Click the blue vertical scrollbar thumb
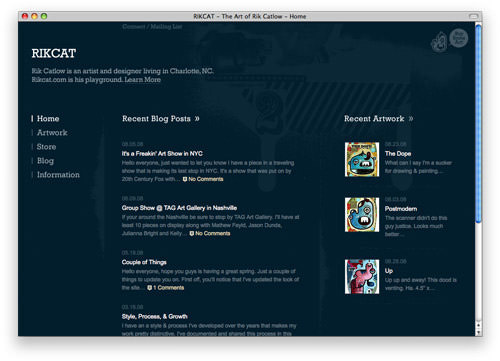This screenshot has height=361, width=500. 478,124
